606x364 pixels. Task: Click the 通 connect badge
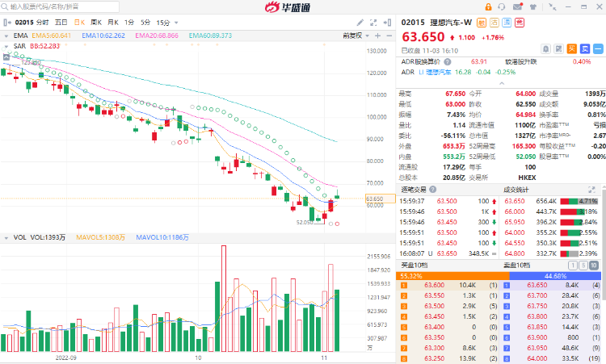pos(507,23)
